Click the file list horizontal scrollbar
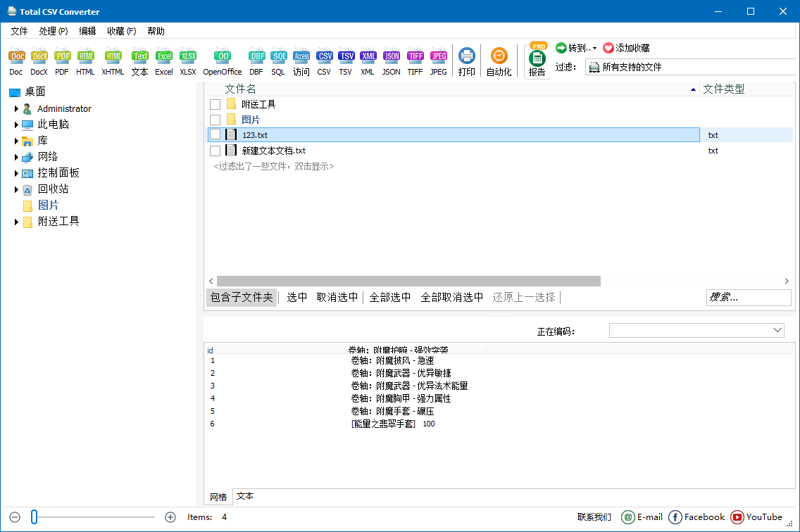Viewport: 800px width, 532px height. (x=408, y=281)
